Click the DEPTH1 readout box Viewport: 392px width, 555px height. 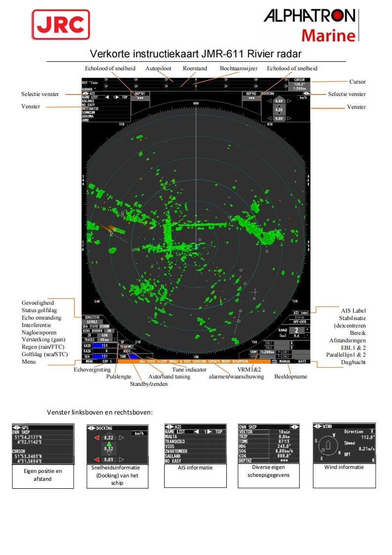pyautogui.click(x=140, y=96)
